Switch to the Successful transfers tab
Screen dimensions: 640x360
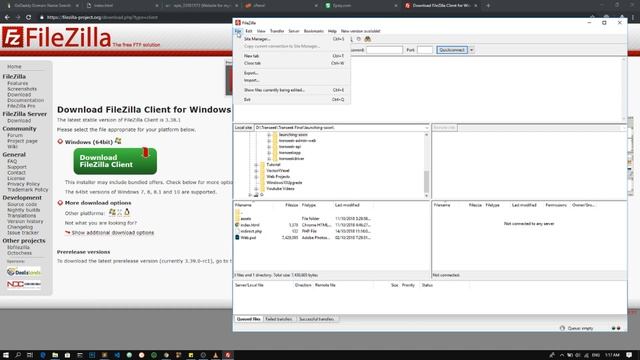pos(316,319)
